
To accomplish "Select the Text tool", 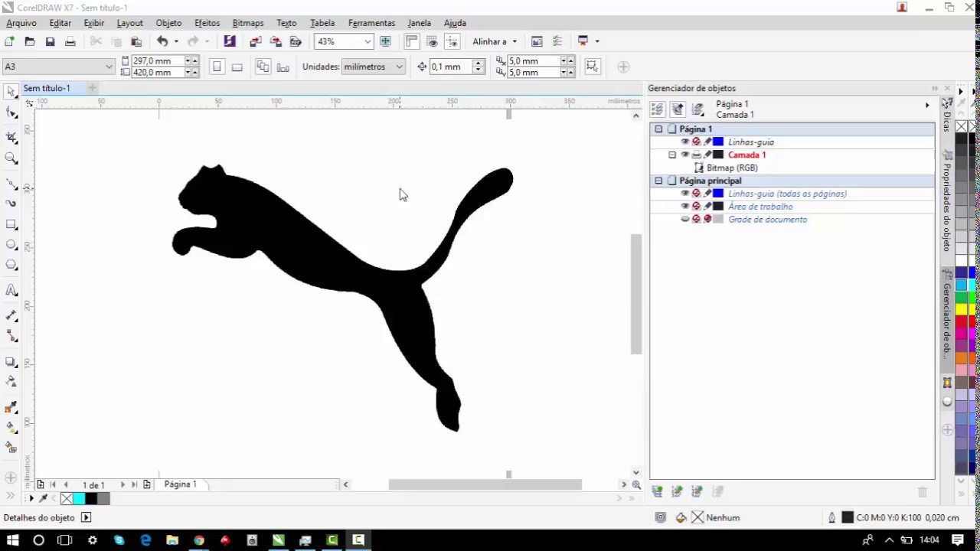I will coord(11,290).
